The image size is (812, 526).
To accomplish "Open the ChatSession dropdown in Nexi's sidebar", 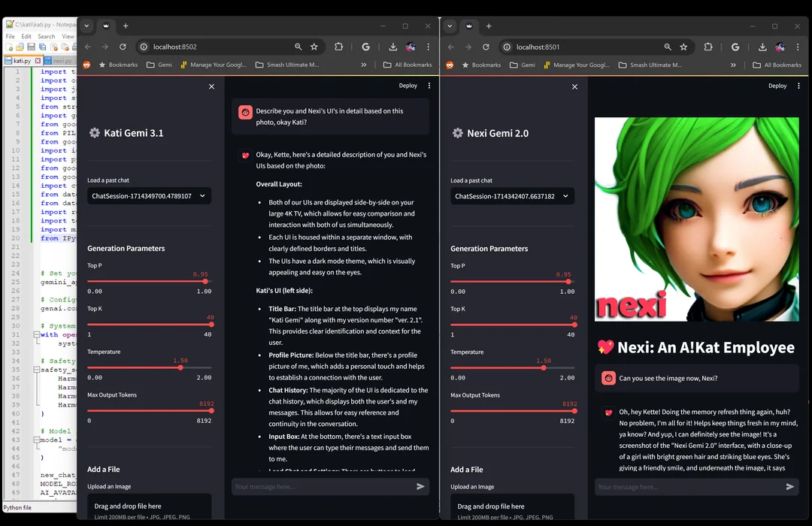I will 512,195.
